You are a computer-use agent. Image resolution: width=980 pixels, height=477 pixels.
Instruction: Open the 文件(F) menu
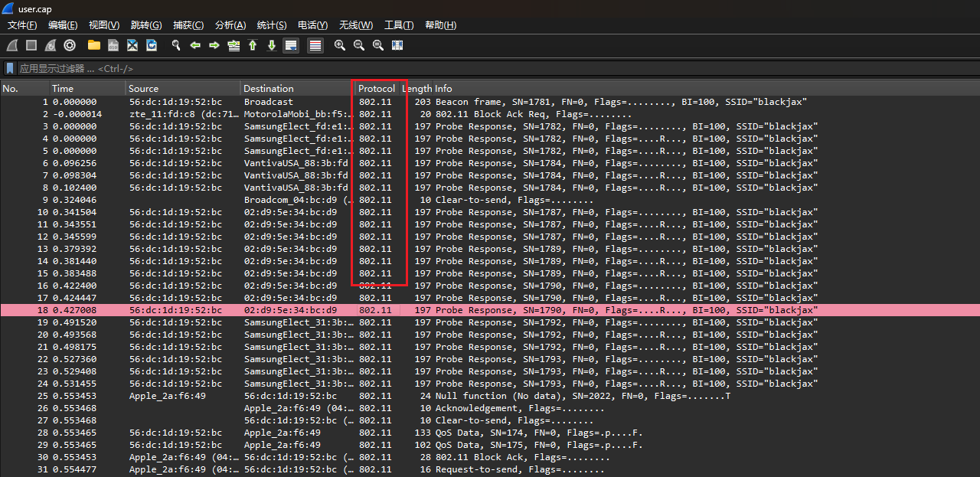(22, 25)
